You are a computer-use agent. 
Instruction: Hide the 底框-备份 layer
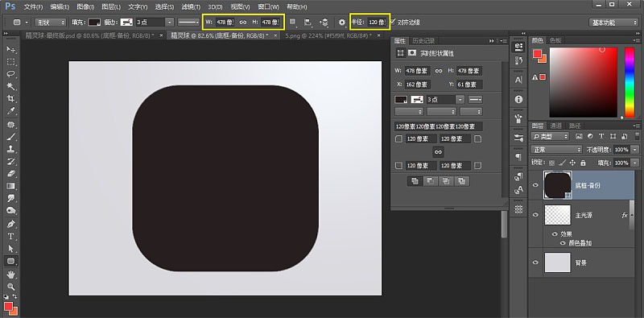(x=535, y=185)
